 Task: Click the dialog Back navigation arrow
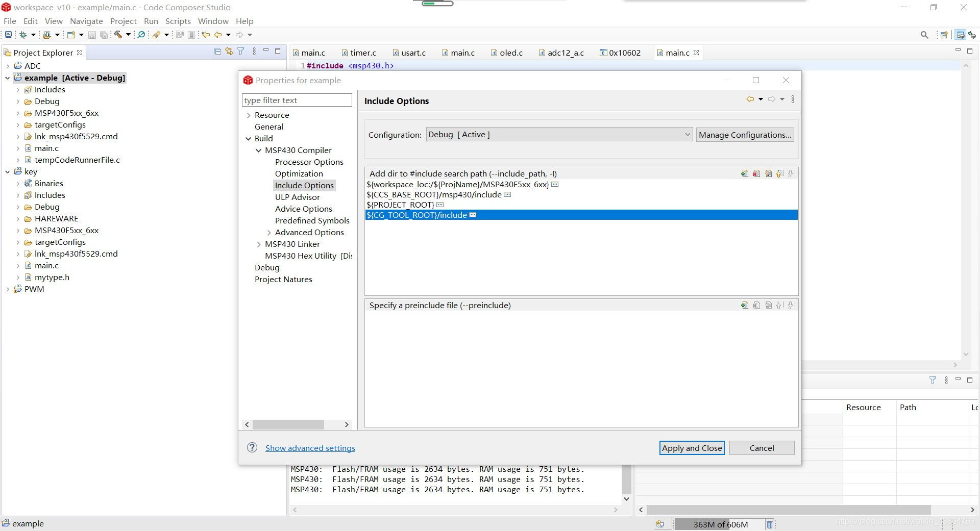click(x=750, y=99)
